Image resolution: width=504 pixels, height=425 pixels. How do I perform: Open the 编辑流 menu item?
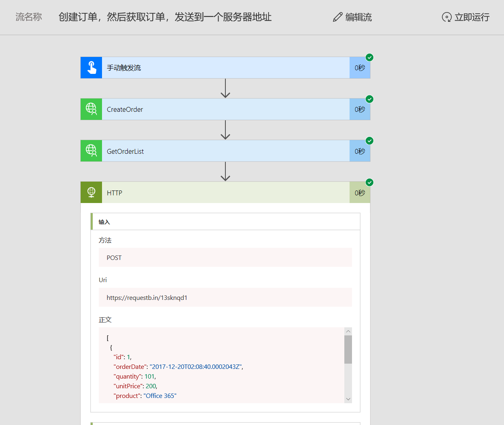tap(357, 17)
